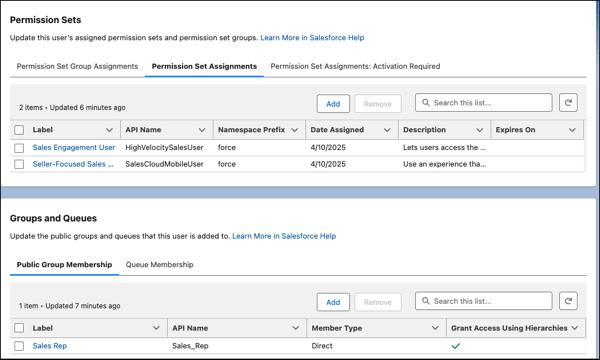This screenshot has width=600, height=360.
Task: Open Description column menu
Action: point(479,130)
